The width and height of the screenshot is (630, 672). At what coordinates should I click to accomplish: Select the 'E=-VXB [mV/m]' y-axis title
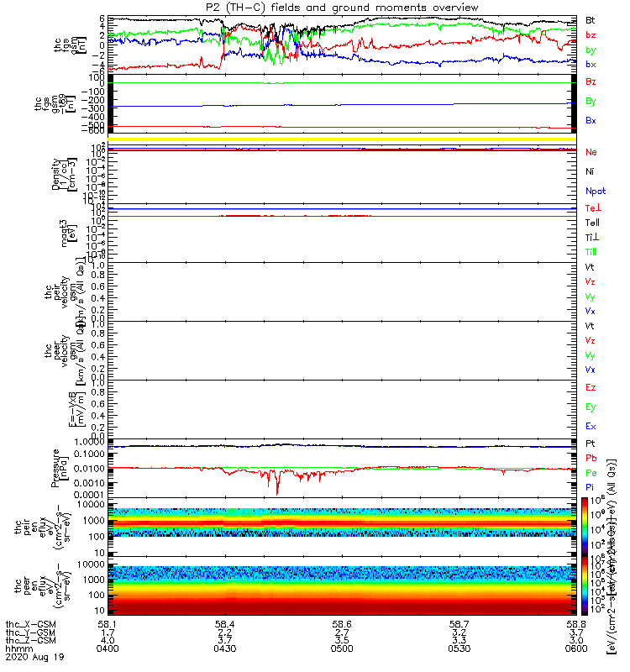click(76, 409)
